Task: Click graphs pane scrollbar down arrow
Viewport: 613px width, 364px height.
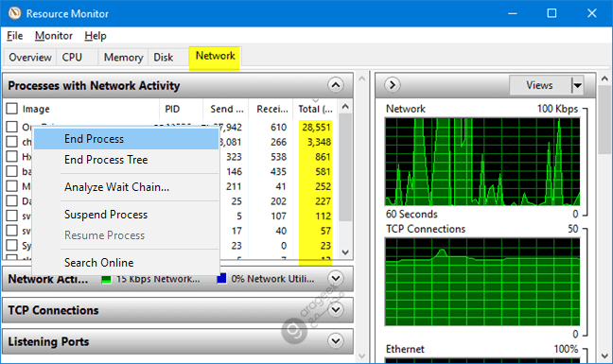Action: click(604, 355)
